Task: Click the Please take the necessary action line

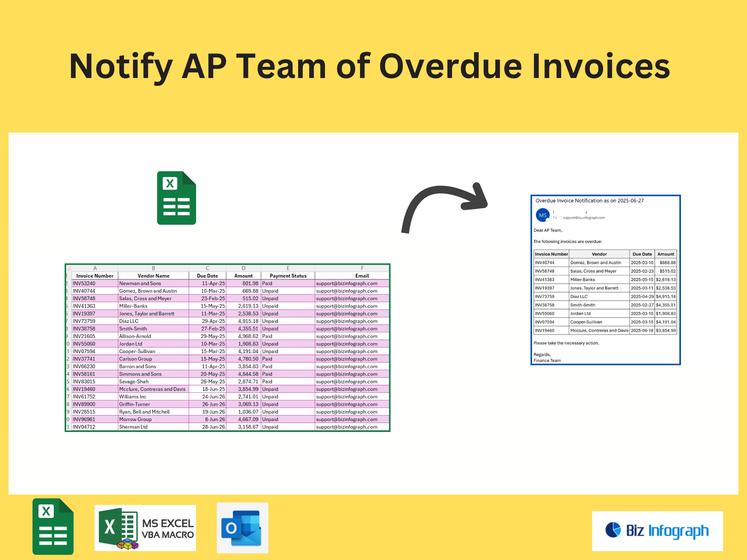Action: [566, 343]
